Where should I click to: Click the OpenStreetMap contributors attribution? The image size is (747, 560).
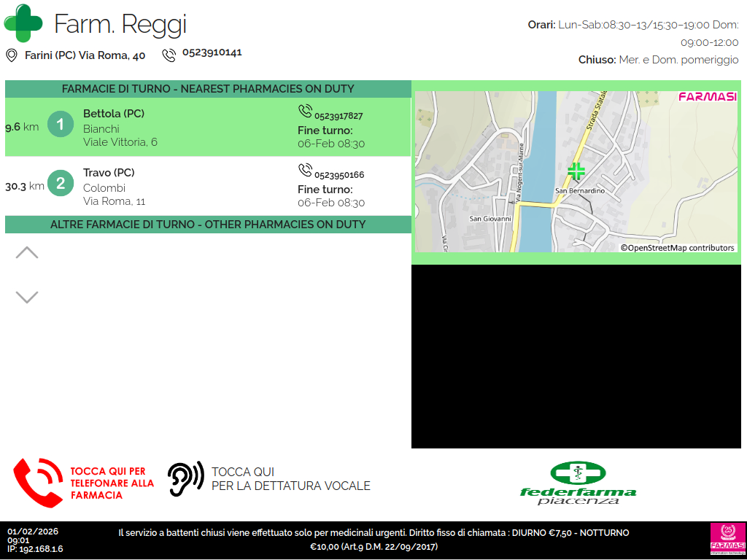tap(677, 248)
